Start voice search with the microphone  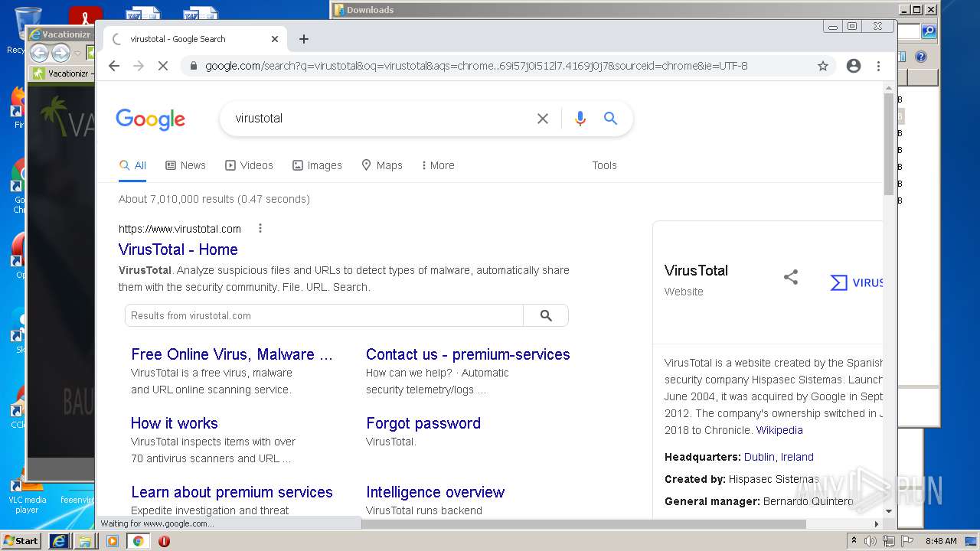coord(580,119)
